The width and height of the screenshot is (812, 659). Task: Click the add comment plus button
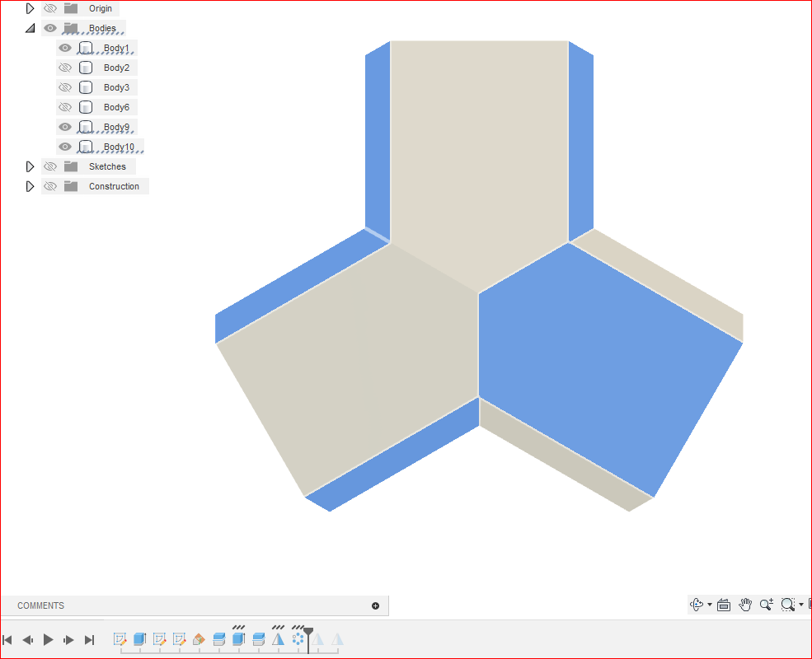point(375,605)
